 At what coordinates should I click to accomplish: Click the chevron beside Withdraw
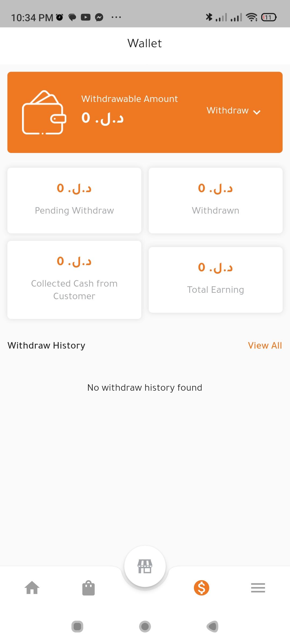coord(257,112)
